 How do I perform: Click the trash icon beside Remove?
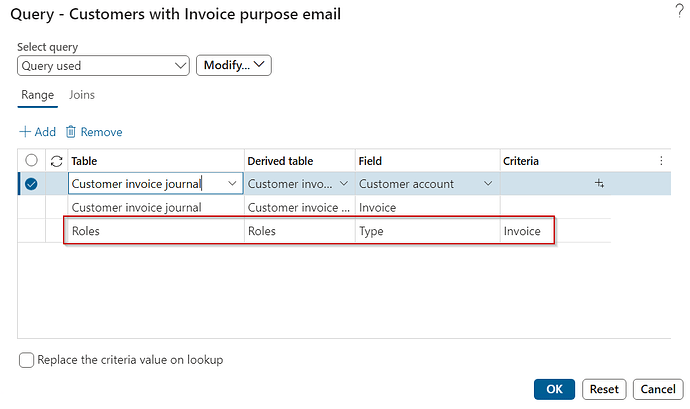70,132
